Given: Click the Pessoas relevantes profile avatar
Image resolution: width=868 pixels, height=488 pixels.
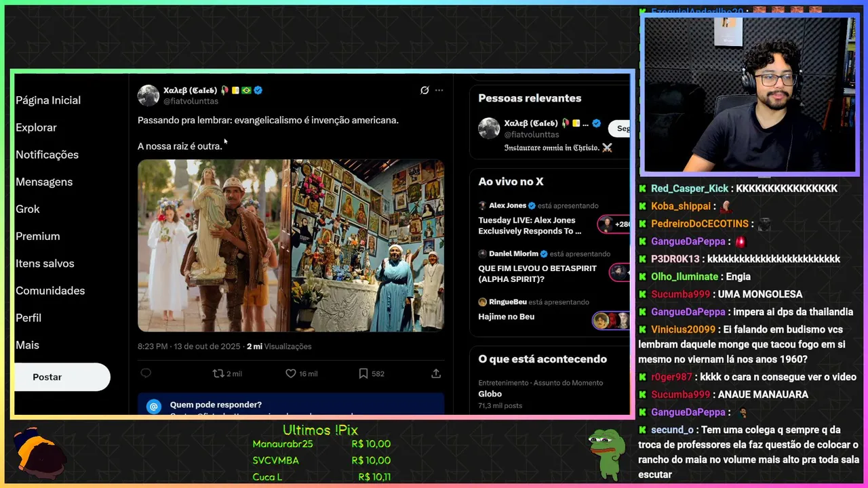Looking at the screenshot, I should click(489, 128).
